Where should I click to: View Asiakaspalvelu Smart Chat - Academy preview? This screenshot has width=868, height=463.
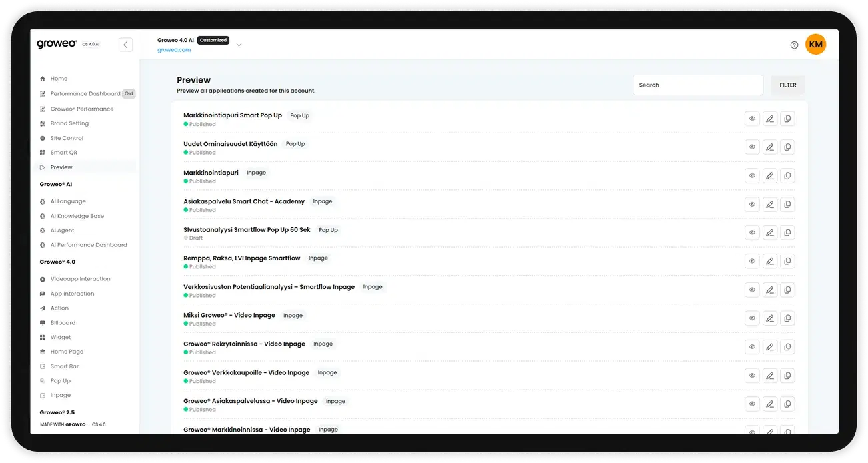tap(752, 205)
